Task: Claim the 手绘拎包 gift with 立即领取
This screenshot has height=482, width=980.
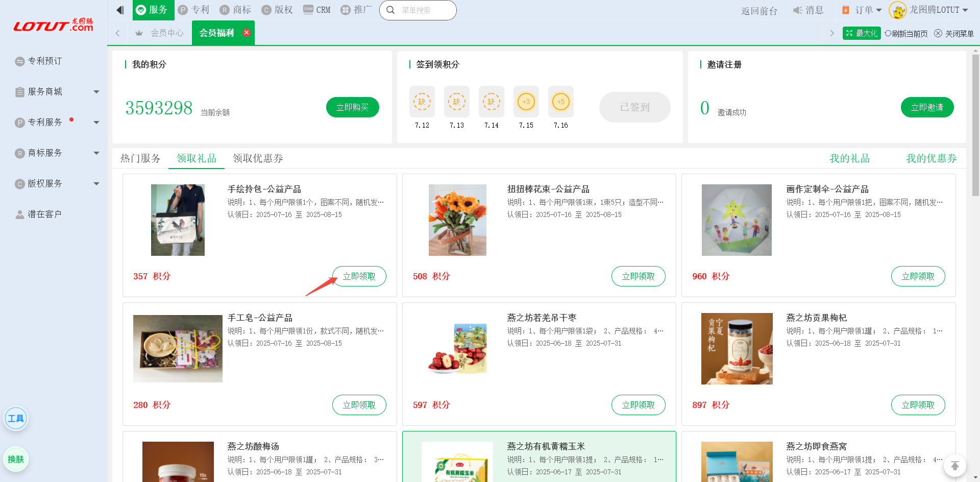Action: tap(359, 276)
